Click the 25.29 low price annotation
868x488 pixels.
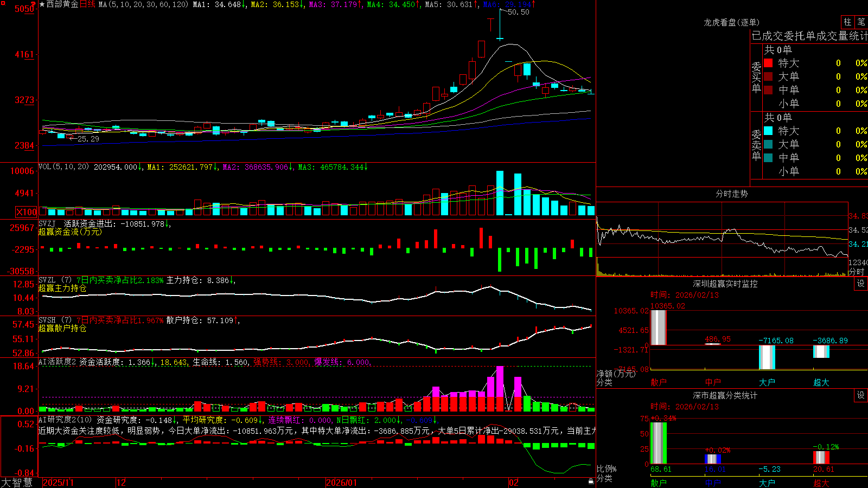[x=88, y=139]
